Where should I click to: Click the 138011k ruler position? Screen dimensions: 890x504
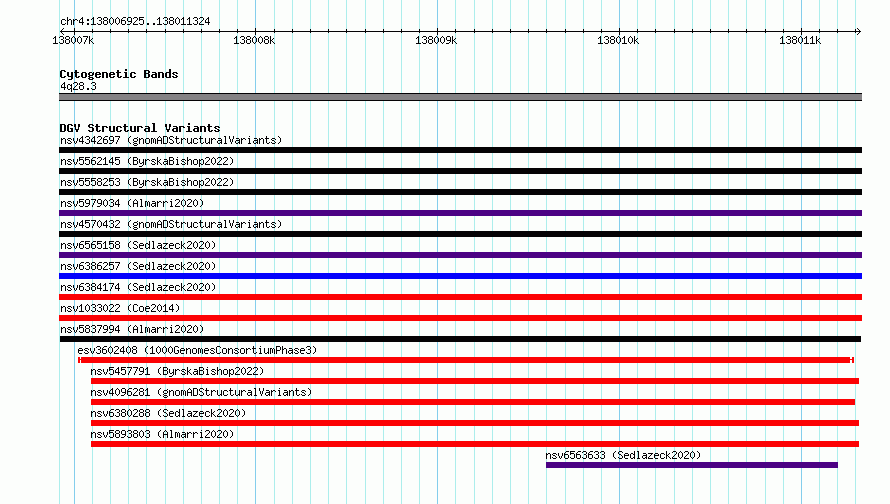pos(800,40)
